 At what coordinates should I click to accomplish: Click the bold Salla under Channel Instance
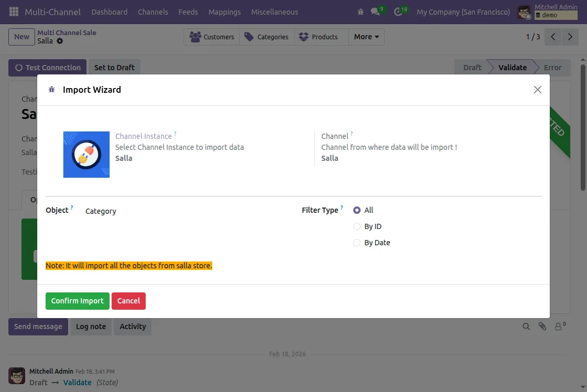[x=124, y=158]
